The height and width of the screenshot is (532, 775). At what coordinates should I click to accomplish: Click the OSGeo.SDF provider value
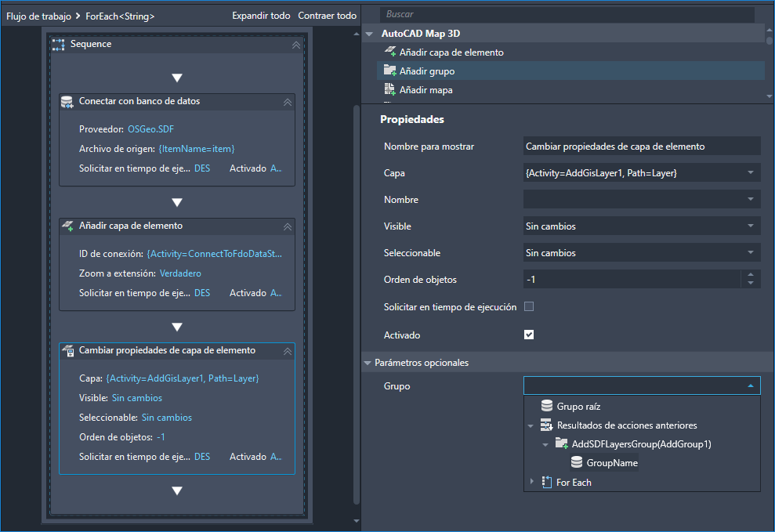(150, 129)
